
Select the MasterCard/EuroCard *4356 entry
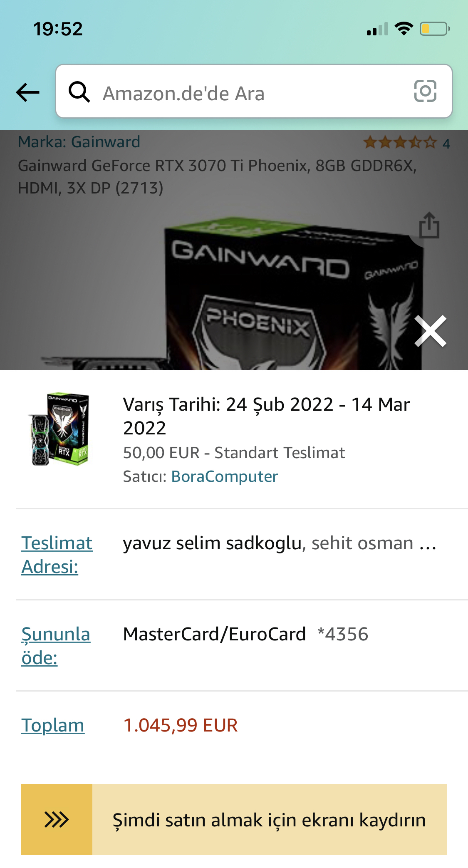click(245, 634)
